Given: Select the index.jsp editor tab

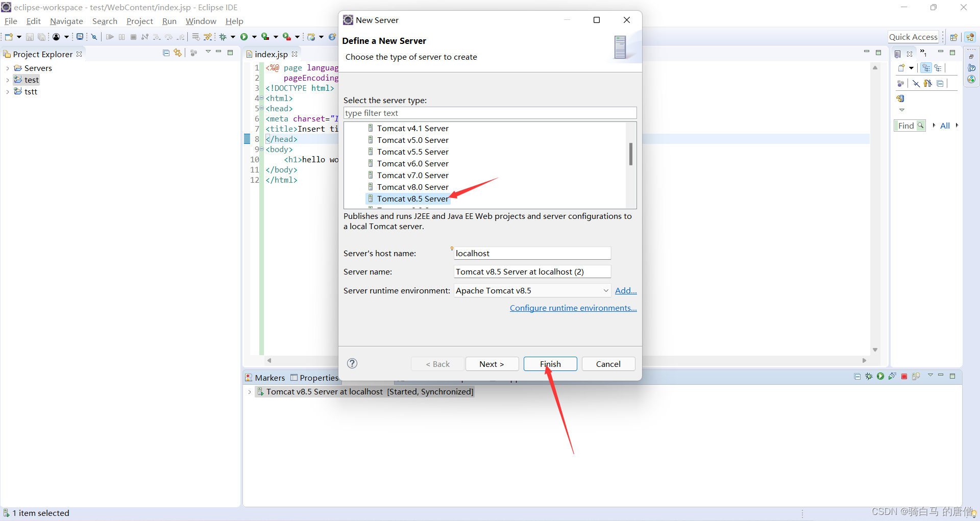Looking at the screenshot, I should [x=271, y=54].
